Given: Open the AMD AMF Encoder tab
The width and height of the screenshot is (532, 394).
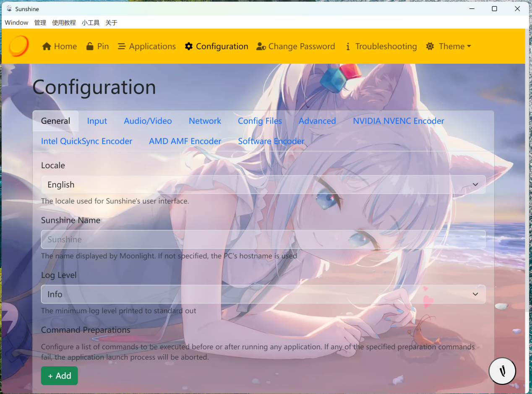Looking at the screenshot, I should pyautogui.click(x=185, y=141).
